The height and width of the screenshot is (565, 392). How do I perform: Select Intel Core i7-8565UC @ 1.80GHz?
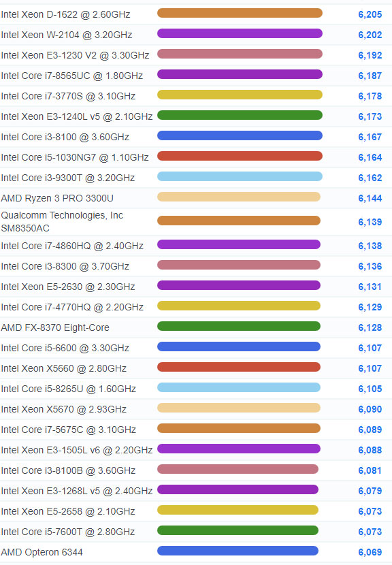(x=71, y=76)
